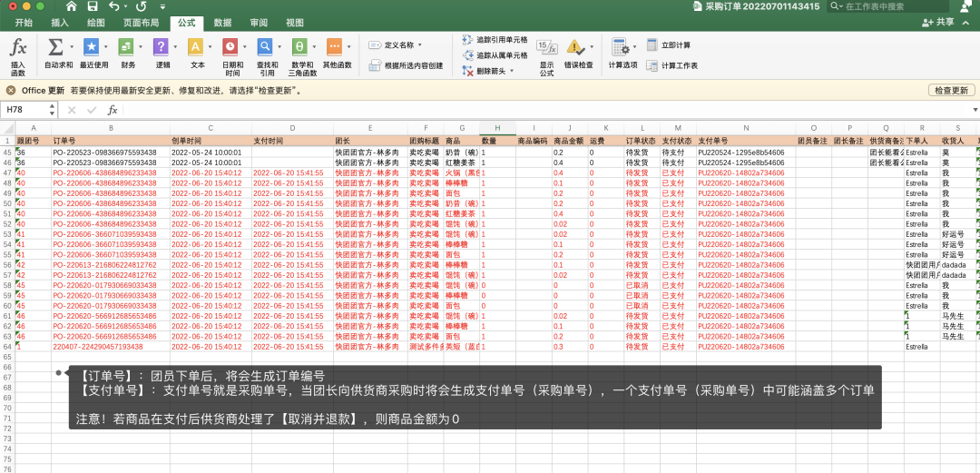Click the H78 Name Box field
Image resolution: width=980 pixels, height=473 pixels.
coord(27,110)
